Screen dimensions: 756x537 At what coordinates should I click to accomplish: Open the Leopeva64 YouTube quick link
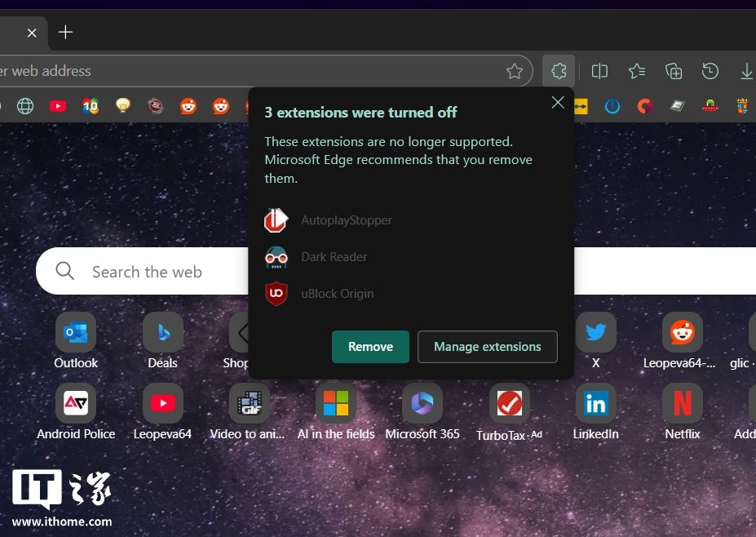(x=162, y=412)
